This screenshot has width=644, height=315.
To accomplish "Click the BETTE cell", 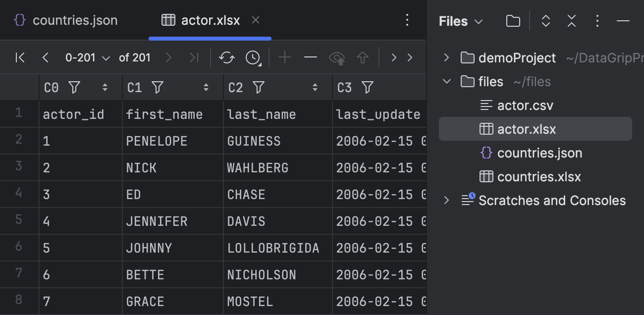I will coord(173,275).
